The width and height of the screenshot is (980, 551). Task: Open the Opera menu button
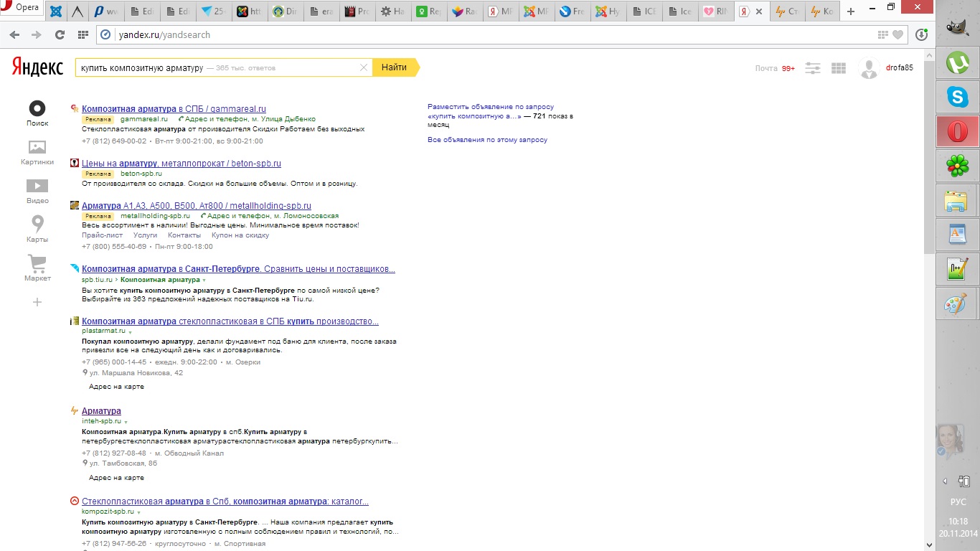[x=22, y=8]
